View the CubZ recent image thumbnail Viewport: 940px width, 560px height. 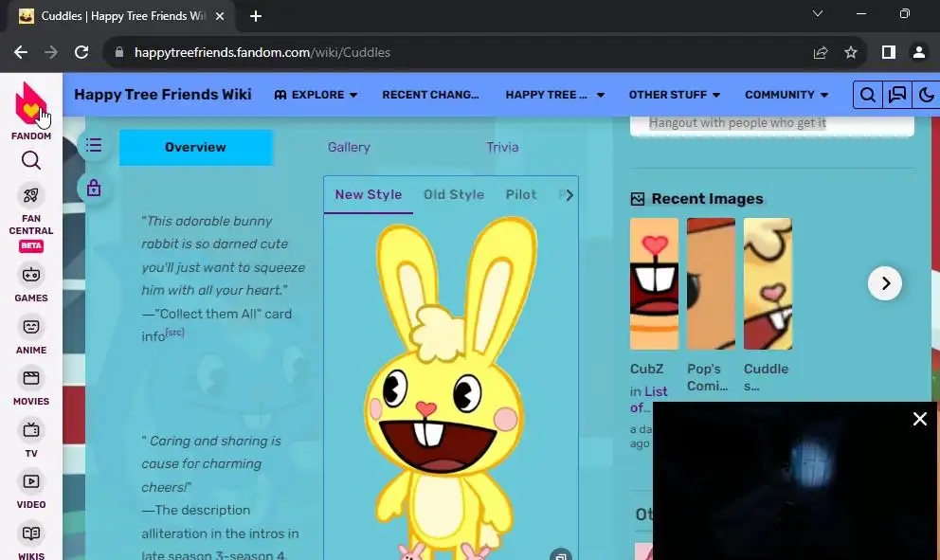[x=654, y=283]
